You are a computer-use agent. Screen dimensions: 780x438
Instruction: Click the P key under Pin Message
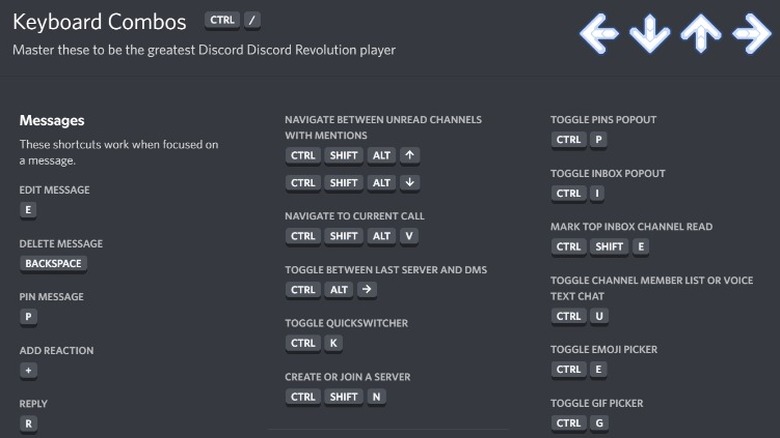coord(28,317)
